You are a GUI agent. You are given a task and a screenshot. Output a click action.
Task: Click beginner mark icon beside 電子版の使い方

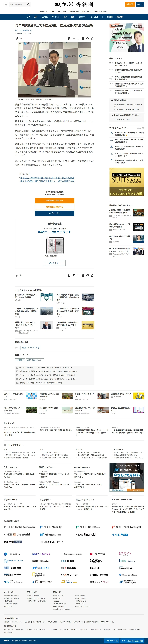112,115
